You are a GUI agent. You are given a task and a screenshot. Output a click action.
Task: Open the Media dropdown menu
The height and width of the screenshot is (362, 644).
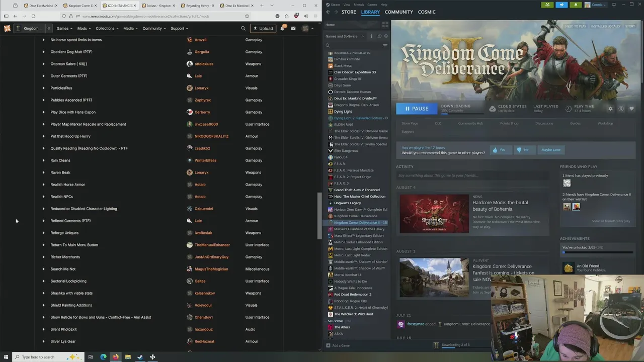[x=131, y=29]
